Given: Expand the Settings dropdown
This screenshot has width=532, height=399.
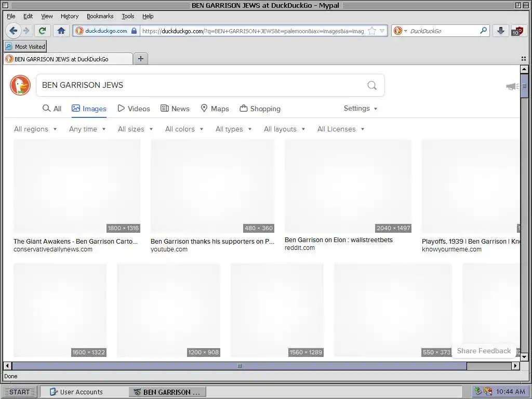Looking at the screenshot, I should point(361,108).
